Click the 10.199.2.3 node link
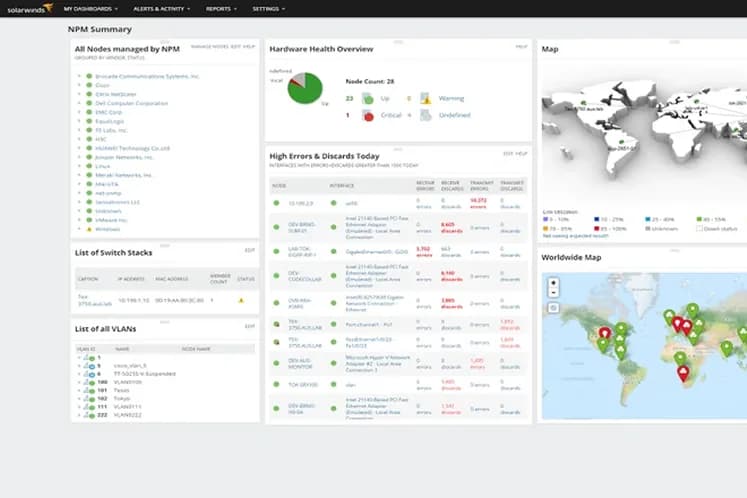This screenshot has width=747, height=498. (x=301, y=203)
